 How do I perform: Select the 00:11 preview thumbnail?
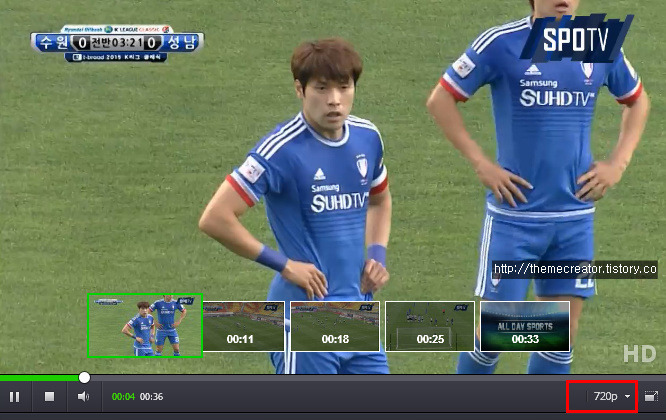pos(243,326)
